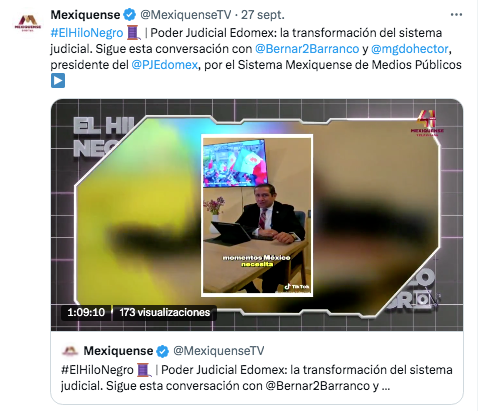This screenshot has width=478, height=411.
Task: Play the El Hilo Negro video
Action: (x=257, y=215)
